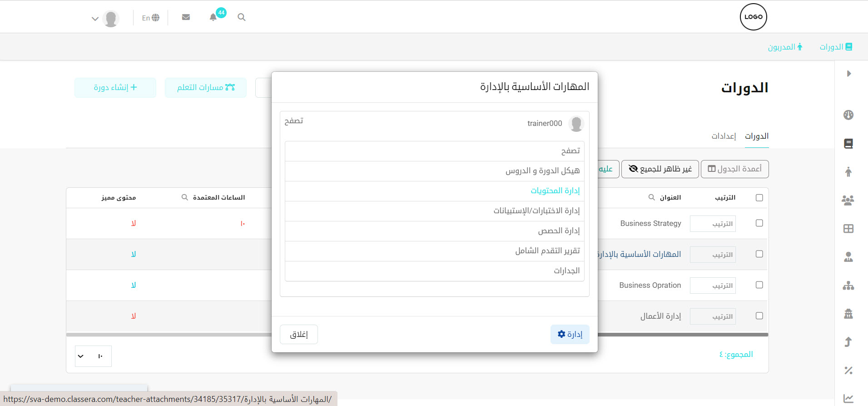This screenshot has width=868, height=406.
Task: Click the horizontal scrollbar under the table
Action: [682, 335]
